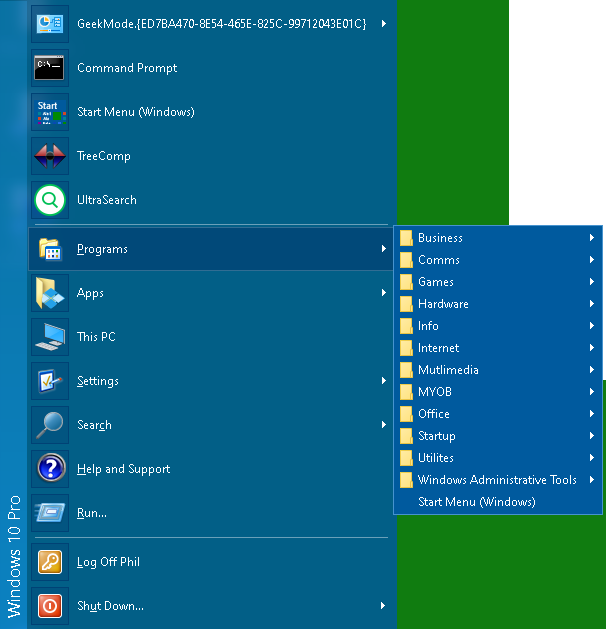
Task: Click the GeekMode GUID label text
Action: pyautogui.click(x=222, y=24)
